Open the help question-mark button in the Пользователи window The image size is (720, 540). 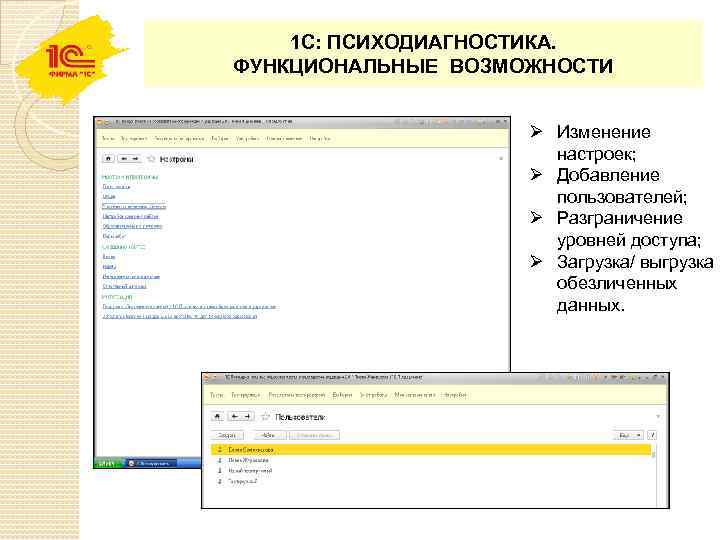(652, 435)
